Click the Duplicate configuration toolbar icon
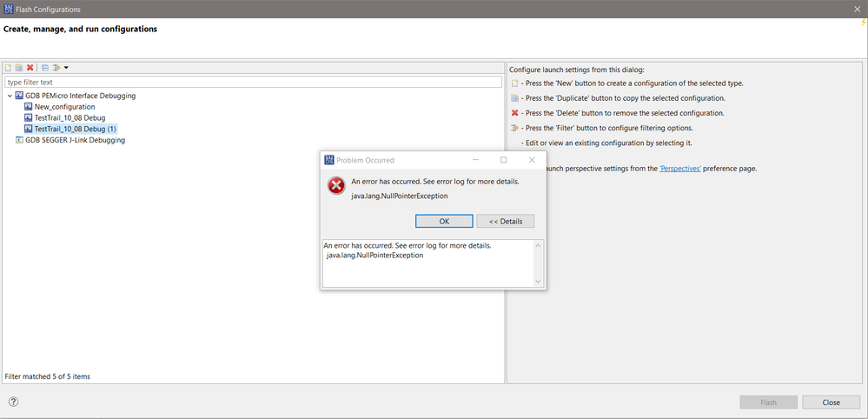868x419 pixels. coord(19,68)
